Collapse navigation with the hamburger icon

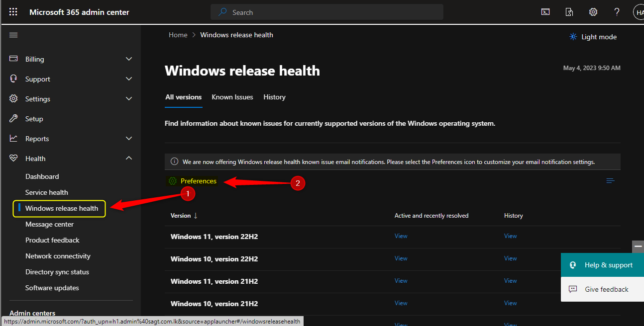click(x=13, y=35)
